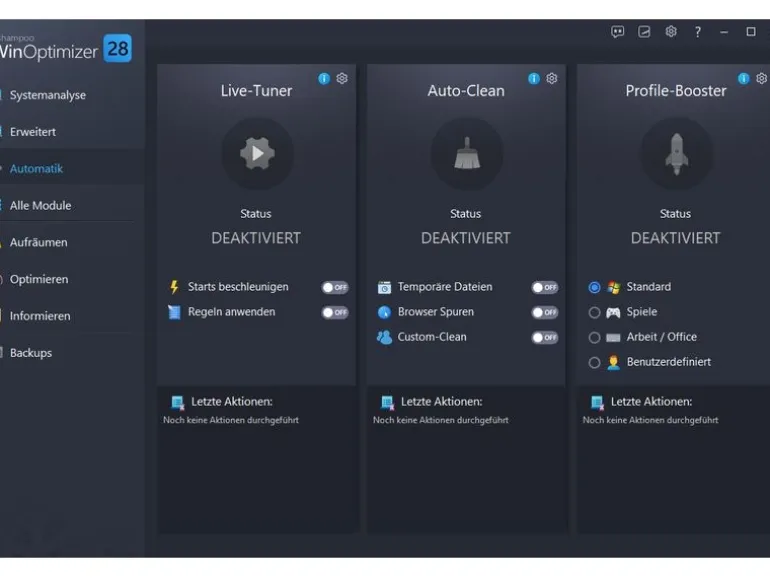Click the Auto-Clean broom icon
The width and height of the screenshot is (770, 578).
[x=467, y=154]
